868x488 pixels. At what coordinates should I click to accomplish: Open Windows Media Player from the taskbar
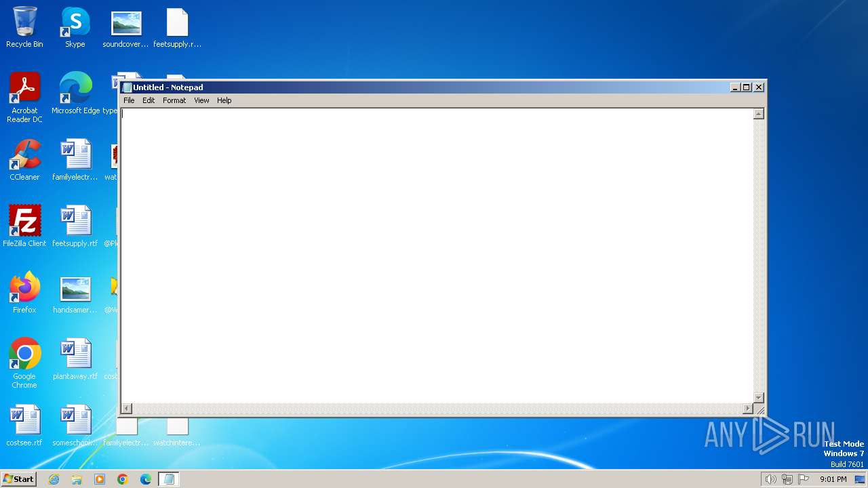[100, 479]
